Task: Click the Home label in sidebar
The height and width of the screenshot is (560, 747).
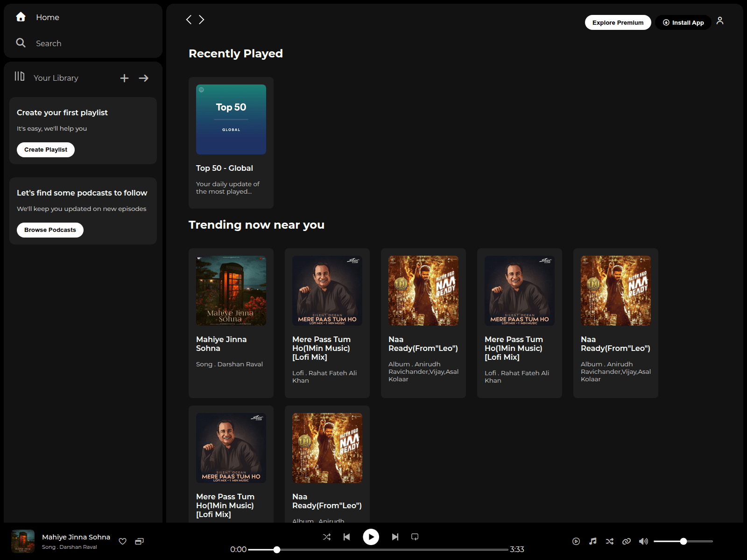Action: pyautogui.click(x=48, y=17)
